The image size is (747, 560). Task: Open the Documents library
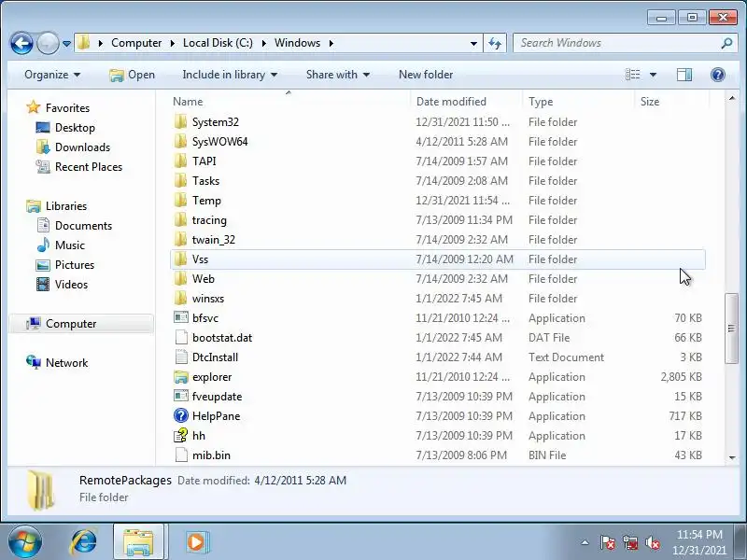click(x=83, y=226)
